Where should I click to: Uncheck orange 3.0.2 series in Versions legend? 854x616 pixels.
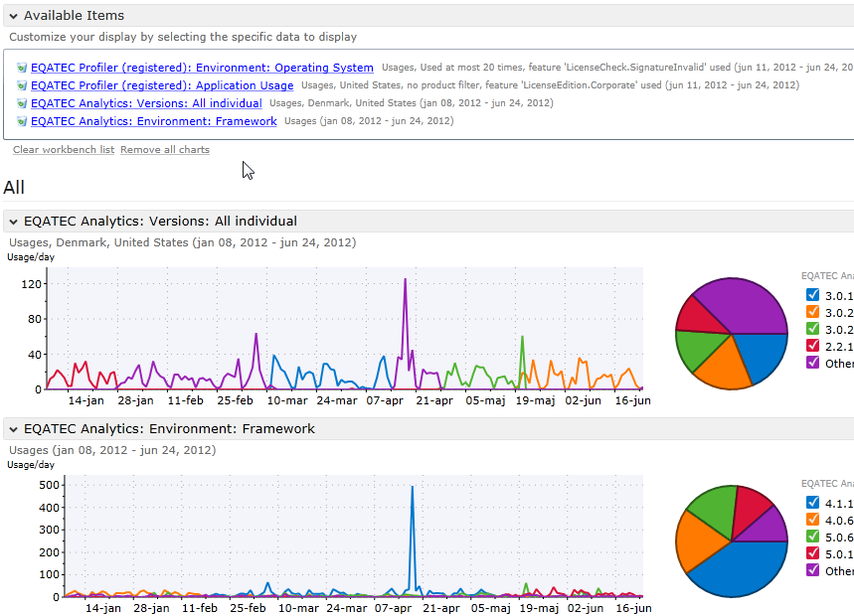(812, 312)
